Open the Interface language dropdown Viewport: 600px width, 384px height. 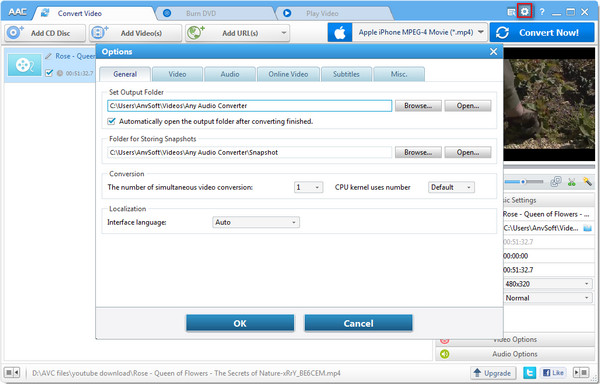pos(256,222)
